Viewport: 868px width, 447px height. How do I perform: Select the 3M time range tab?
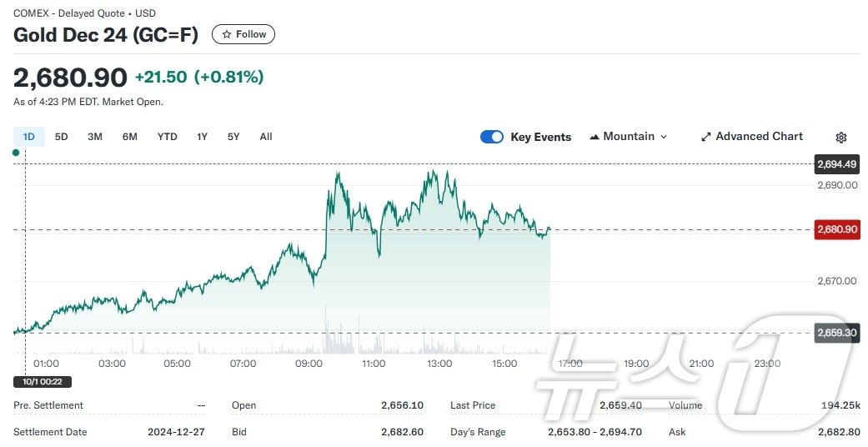95,137
